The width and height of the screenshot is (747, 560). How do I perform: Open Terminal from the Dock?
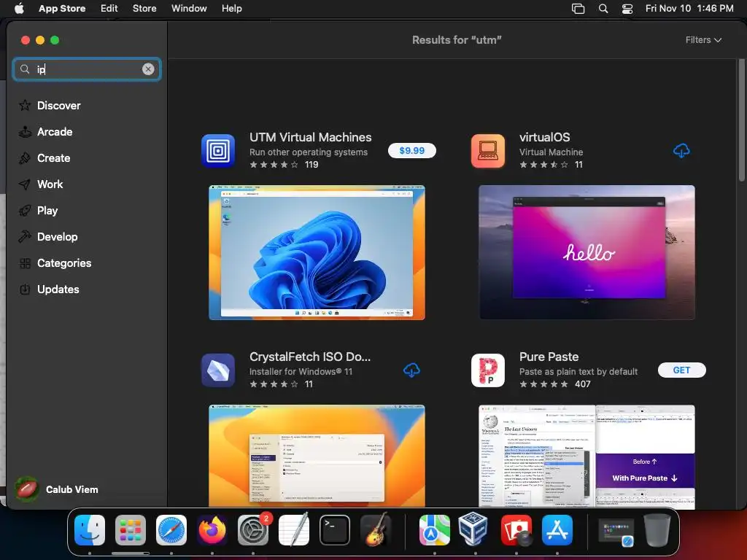pos(334,530)
